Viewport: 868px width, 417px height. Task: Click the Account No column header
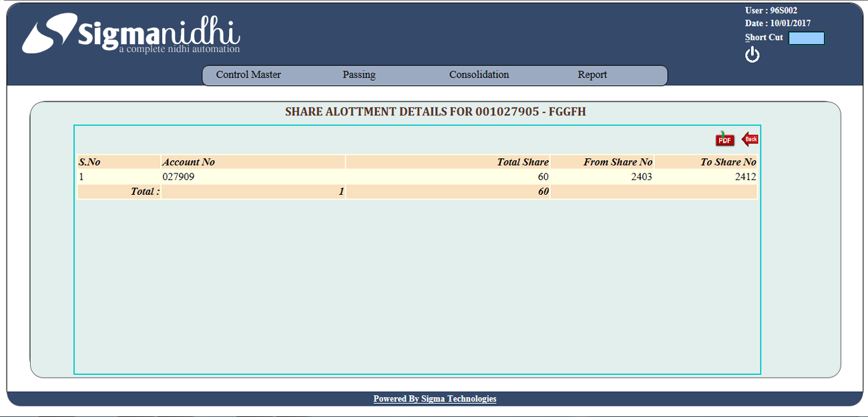pyautogui.click(x=189, y=162)
